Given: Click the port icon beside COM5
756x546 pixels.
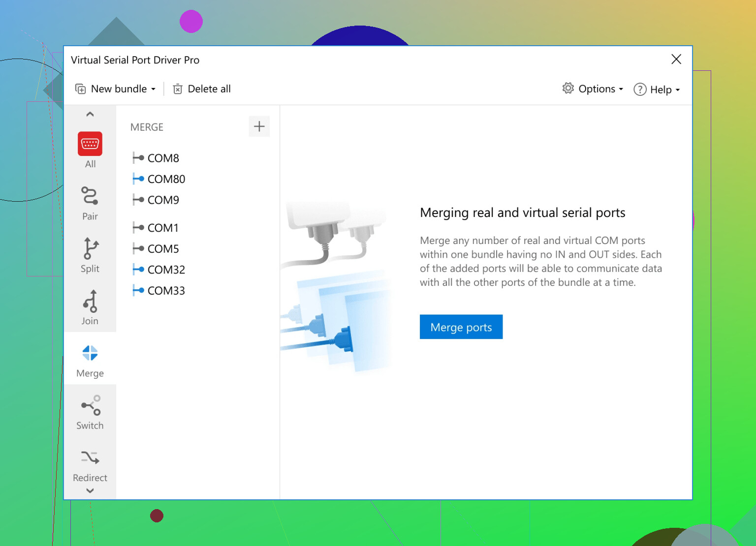Looking at the screenshot, I should click(x=138, y=248).
